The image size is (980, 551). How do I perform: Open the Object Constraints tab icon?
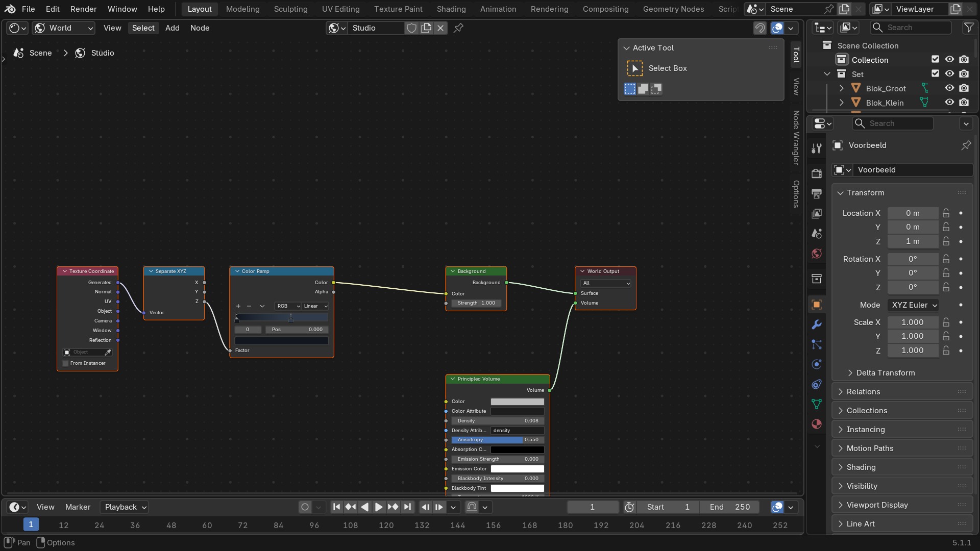coord(817,384)
